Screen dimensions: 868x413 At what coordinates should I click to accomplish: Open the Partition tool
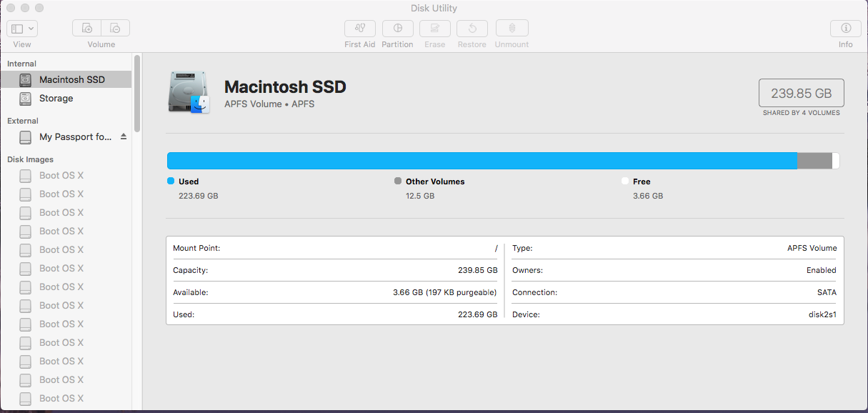pyautogui.click(x=397, y=29)
